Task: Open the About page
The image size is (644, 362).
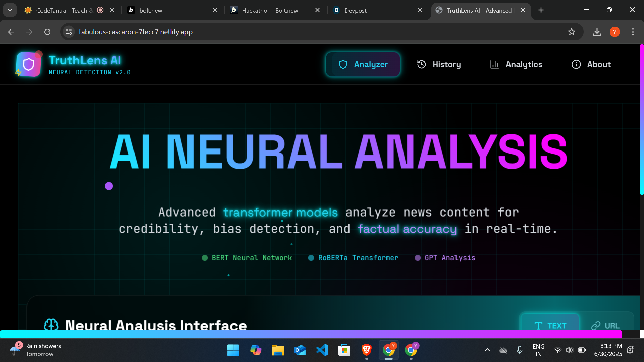Action: point(591,64)
